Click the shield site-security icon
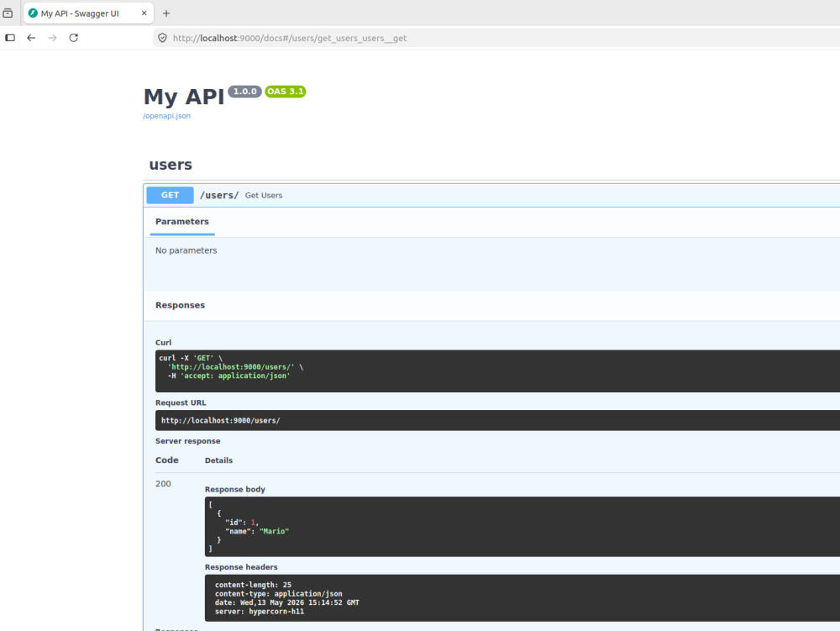 point(162,38)
